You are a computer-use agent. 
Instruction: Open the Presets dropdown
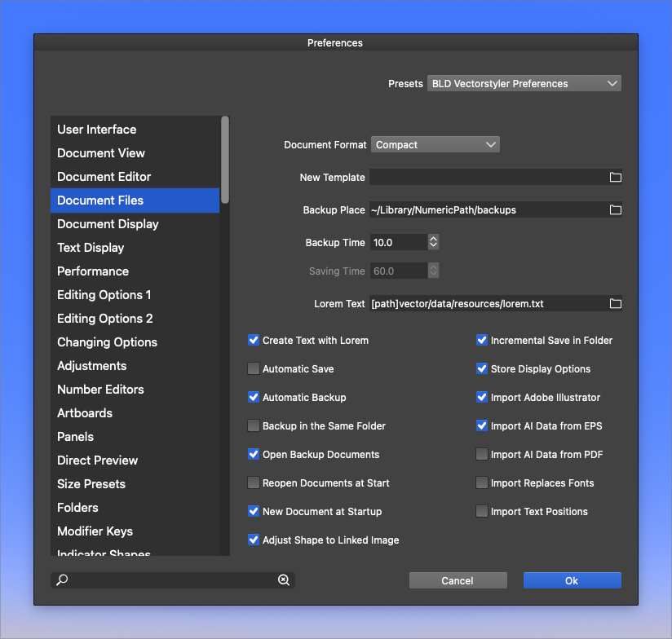(x=524, y=83)
